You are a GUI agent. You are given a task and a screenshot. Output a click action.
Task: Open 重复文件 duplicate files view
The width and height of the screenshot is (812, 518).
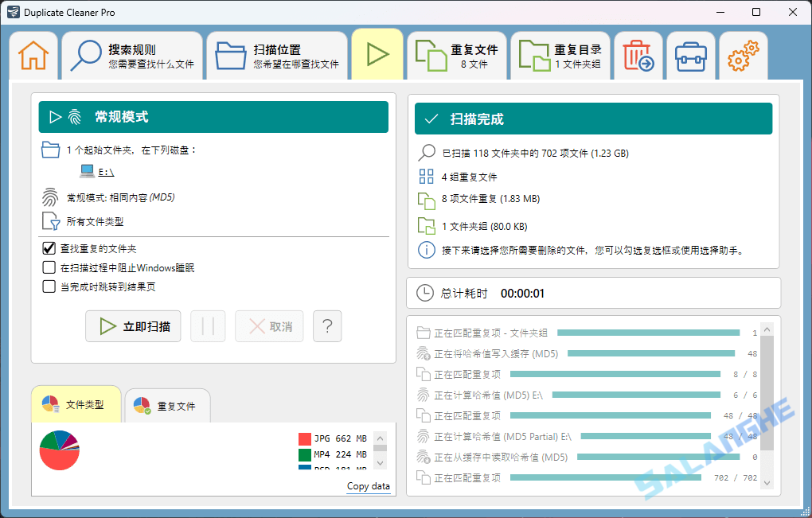pyautogui.click(x=457, y=54)
